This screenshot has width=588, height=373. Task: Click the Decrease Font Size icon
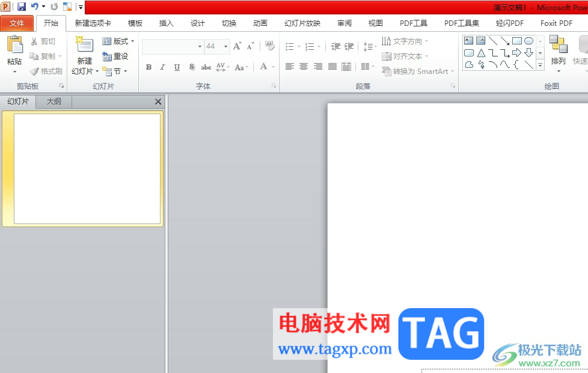[x=251, y=46]
